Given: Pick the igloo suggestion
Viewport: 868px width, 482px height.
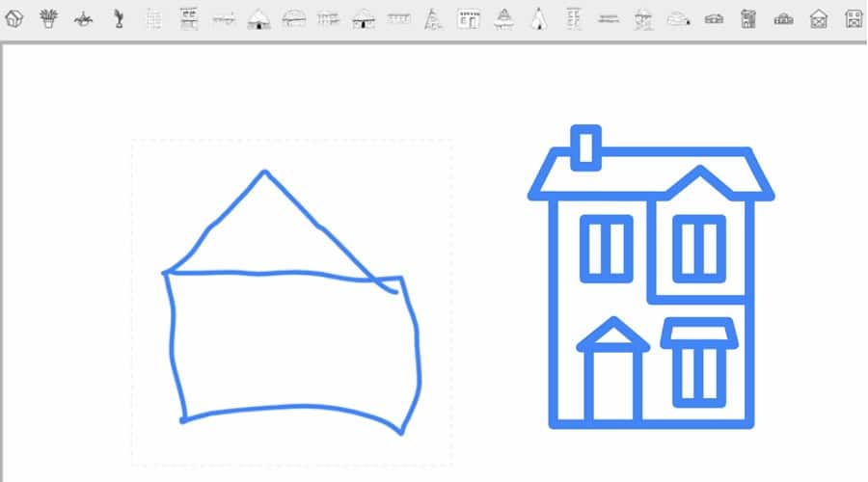Looking at the screenshot, I should (679, 20).
